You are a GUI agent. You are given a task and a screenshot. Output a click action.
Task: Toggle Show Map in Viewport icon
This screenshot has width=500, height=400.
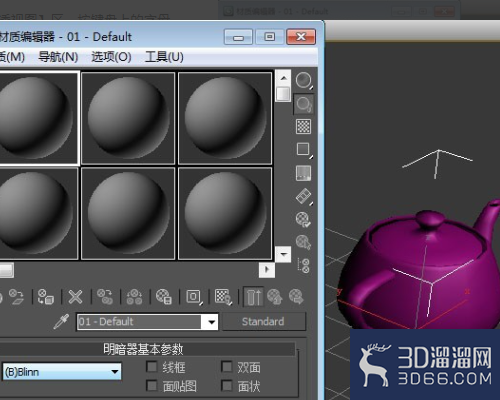coord(223,297)
